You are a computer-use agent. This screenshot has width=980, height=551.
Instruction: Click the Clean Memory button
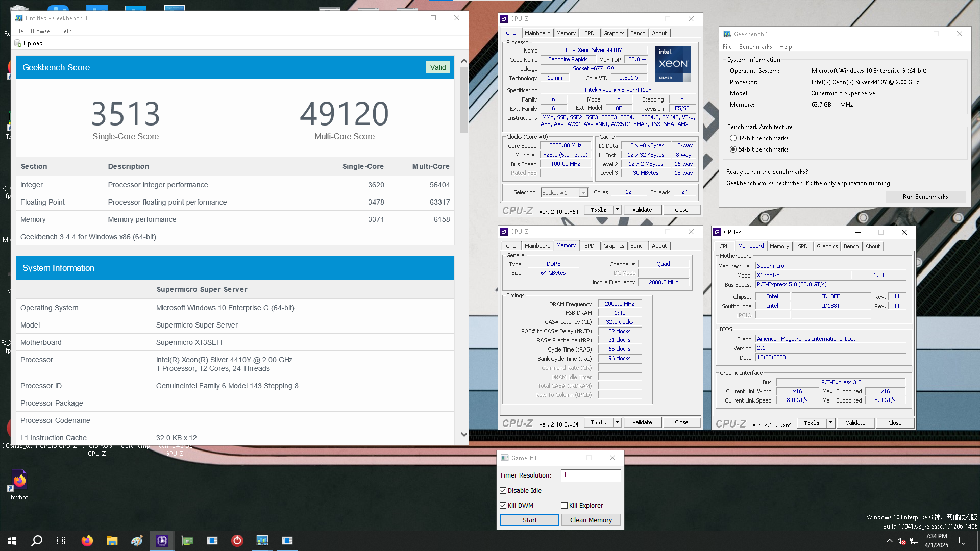pos(591,520)
